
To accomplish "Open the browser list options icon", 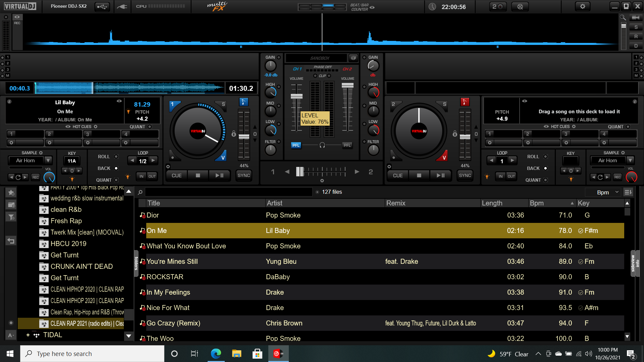I will (x=628, y=192).
